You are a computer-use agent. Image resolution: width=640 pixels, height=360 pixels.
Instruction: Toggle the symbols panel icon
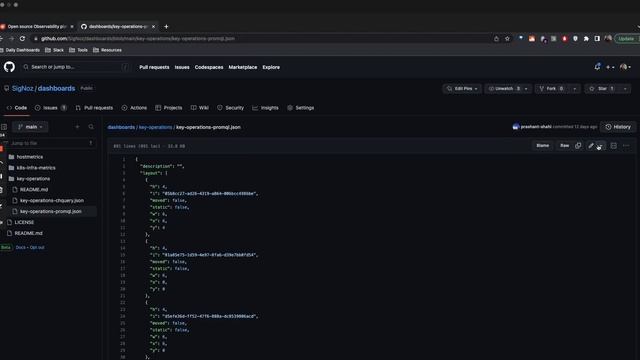pos(613,146)
